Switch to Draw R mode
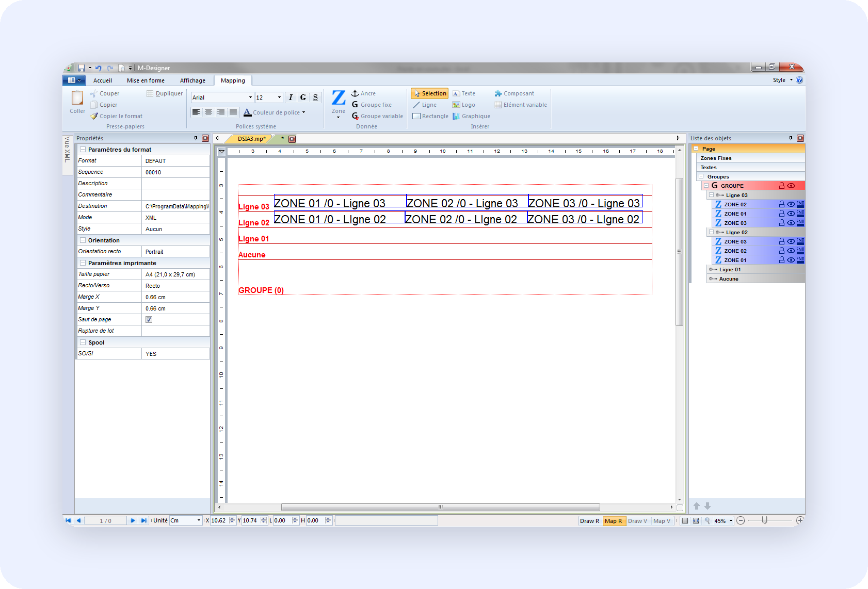 pos(589,521)
